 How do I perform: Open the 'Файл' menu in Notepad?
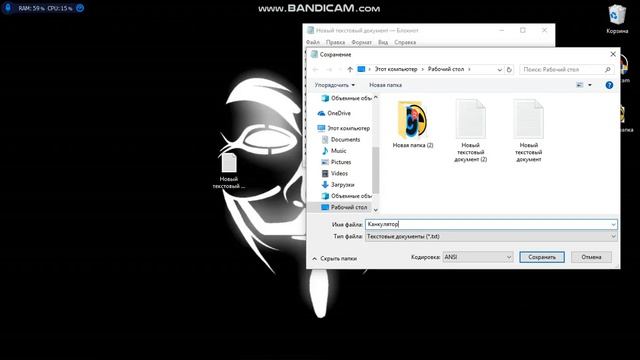(x=313, y=42)
